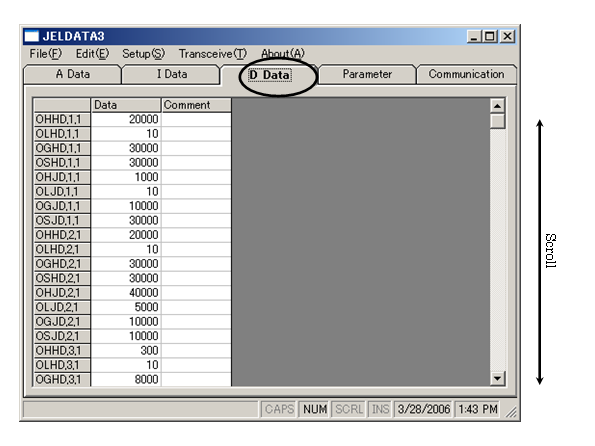Click the Data cell of OHJD,2,1
The height and width of the screenshot is (446, 595).
coord(126,293)
